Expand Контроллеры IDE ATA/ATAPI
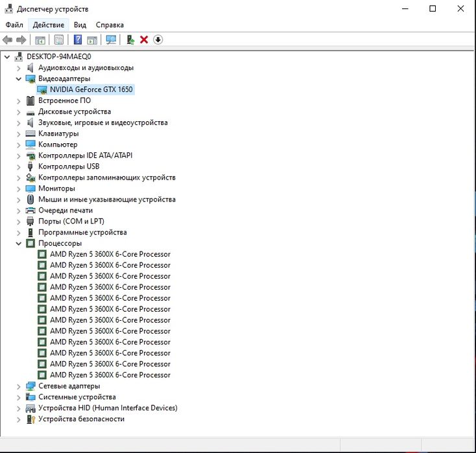Screen dimensions: 476x453 pyautogui.click(x=19, y=156)
